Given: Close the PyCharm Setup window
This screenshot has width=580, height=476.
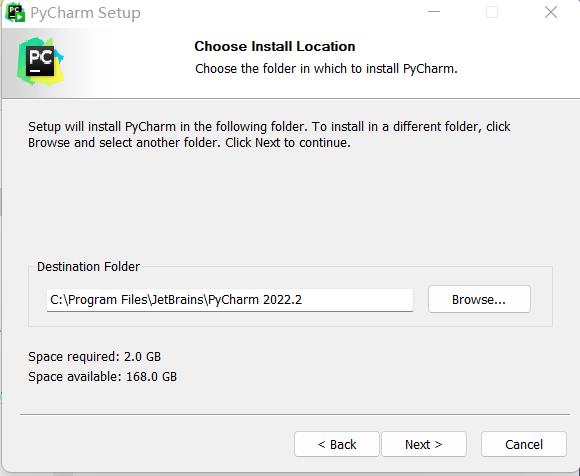Looking at the screenshot, I should pos(551,12).
